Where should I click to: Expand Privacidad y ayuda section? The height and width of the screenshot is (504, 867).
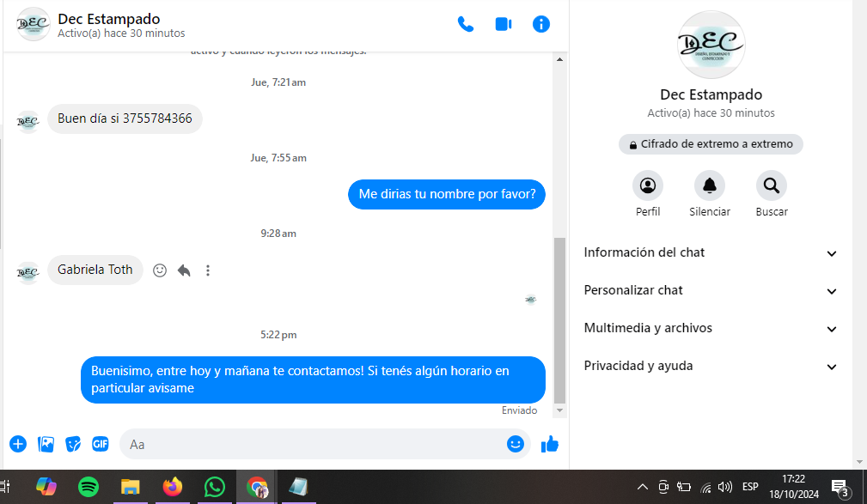click(711, 366)
